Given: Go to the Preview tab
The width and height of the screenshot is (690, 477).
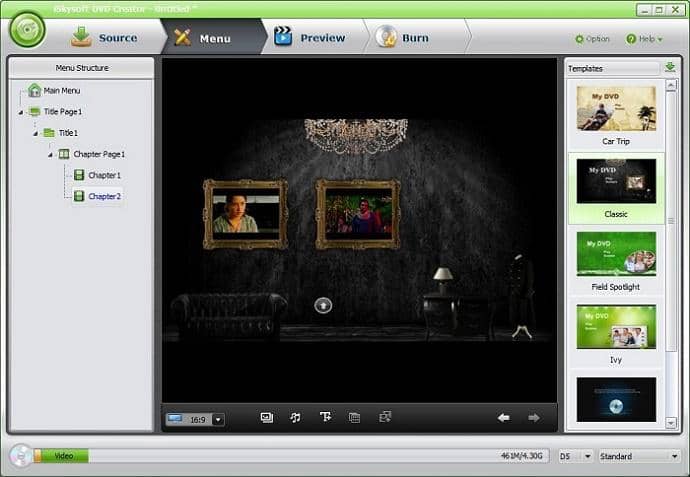Looking at the screenshot, I should (x=309, y=37).
